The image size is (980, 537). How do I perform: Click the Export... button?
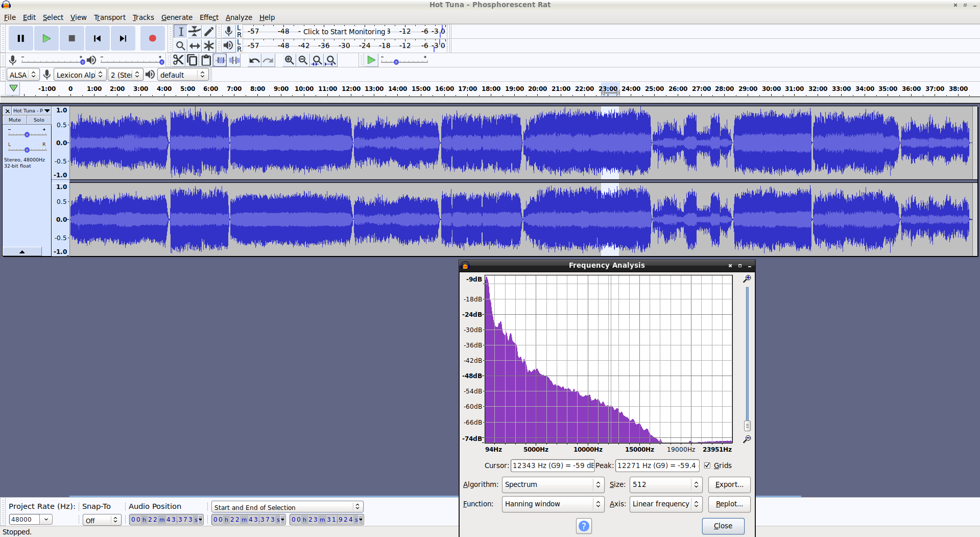(729, 484)
